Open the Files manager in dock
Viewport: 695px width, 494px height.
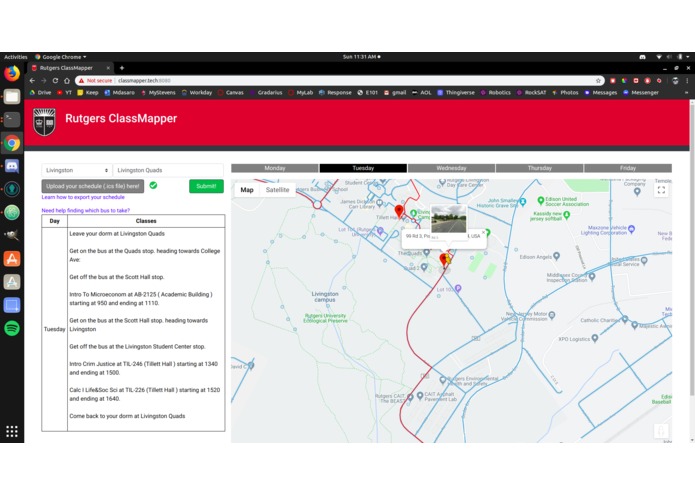point(12,96)
